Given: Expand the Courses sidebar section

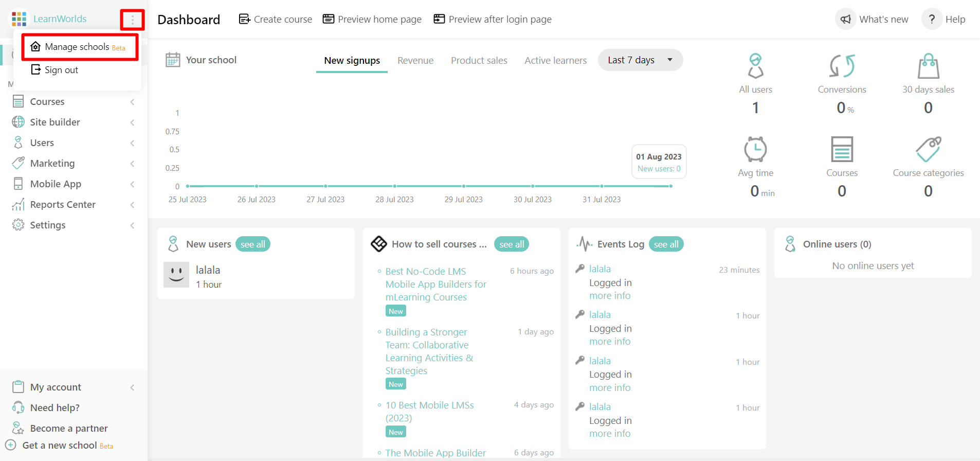Looking at the screenshot, I should coord(47,102).
